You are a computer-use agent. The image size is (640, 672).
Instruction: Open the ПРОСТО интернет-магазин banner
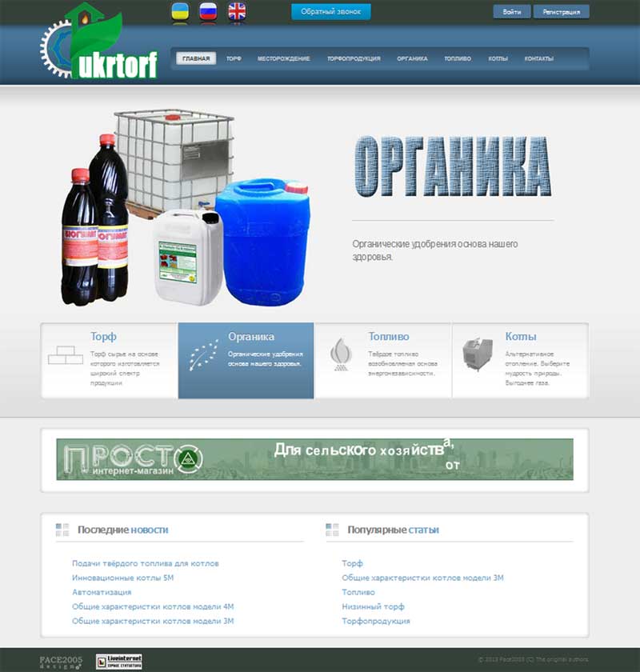[314, 459]
